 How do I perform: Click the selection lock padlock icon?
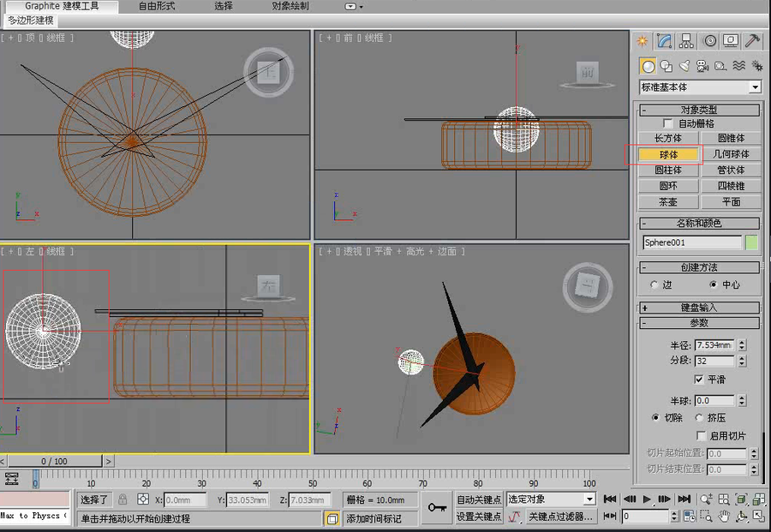click(x=123, y=499)
